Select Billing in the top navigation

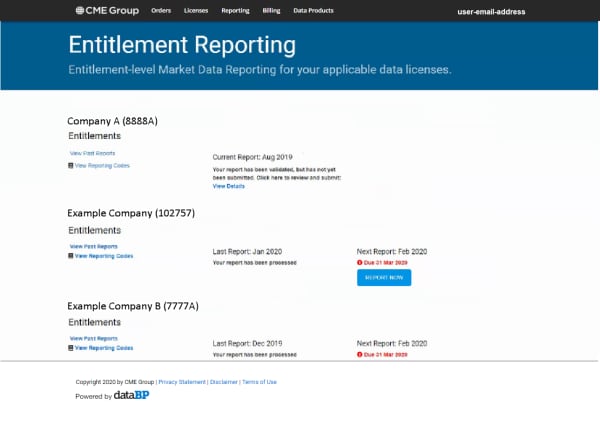271,10
